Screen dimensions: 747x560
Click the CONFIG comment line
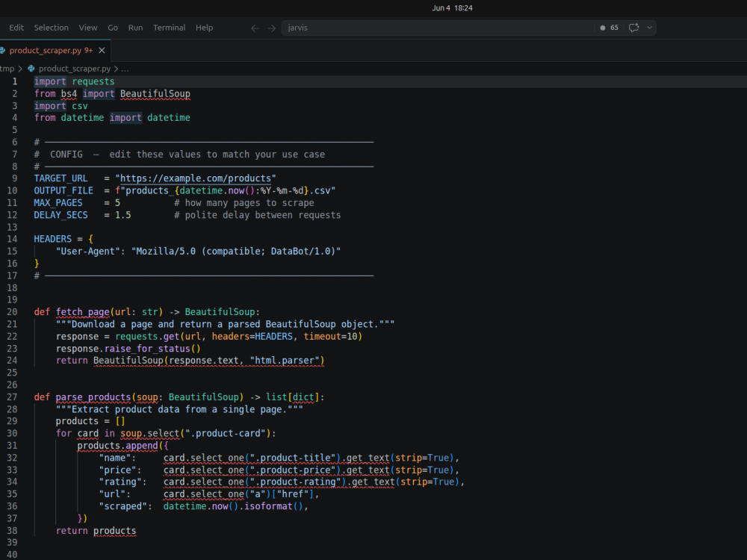pyautogui.click(x=179, y=155)
